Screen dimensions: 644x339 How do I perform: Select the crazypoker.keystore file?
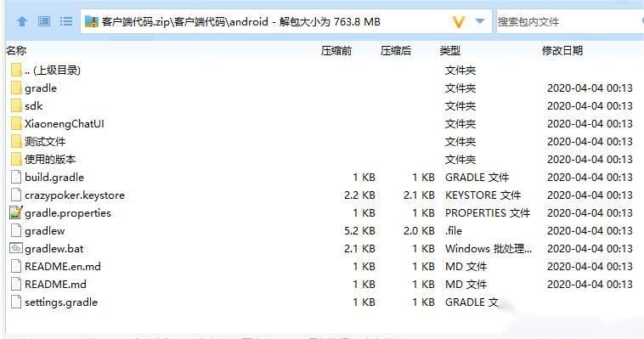tap(75, 195)
